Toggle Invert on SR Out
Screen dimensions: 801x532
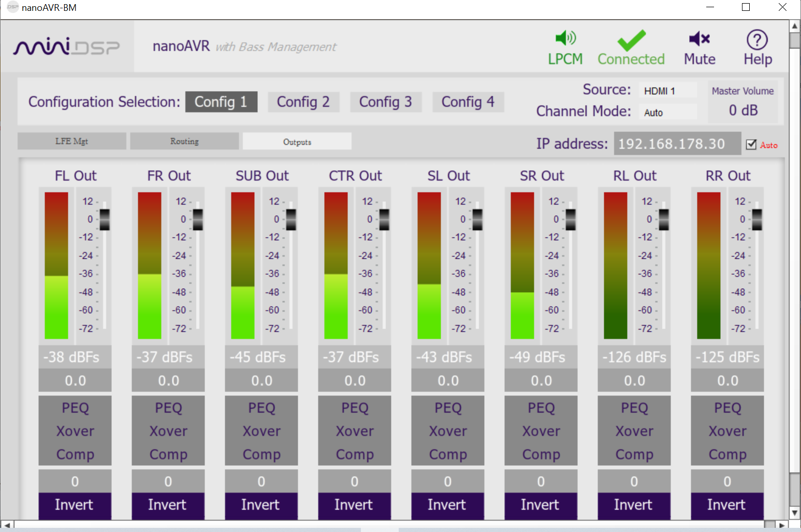click(x=541, y=505)
